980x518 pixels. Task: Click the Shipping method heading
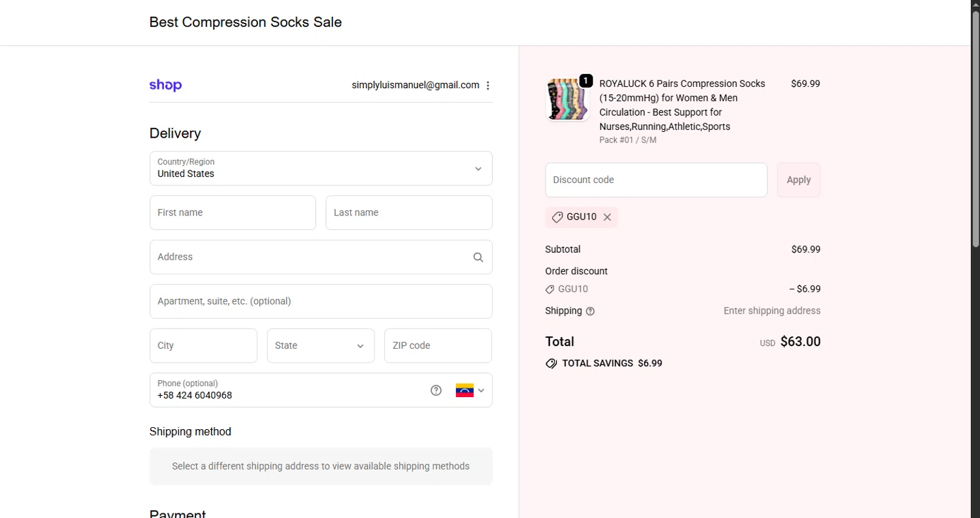tap(190, 432)
